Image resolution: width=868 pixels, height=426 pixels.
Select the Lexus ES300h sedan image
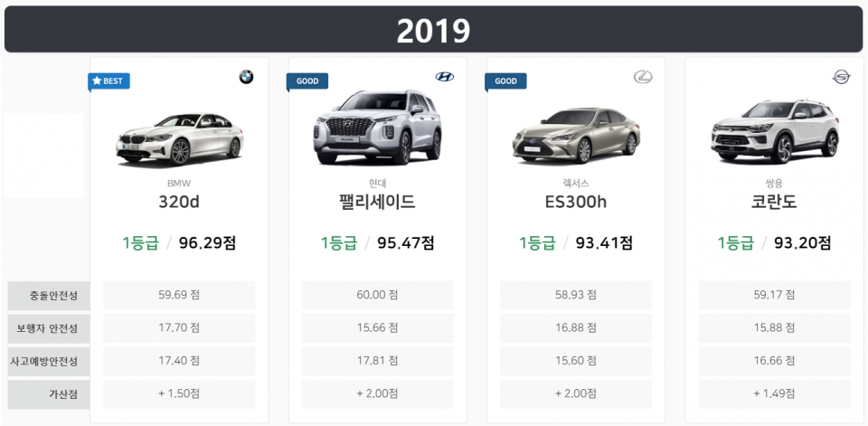pyautogui.click(x=576, y=137)
